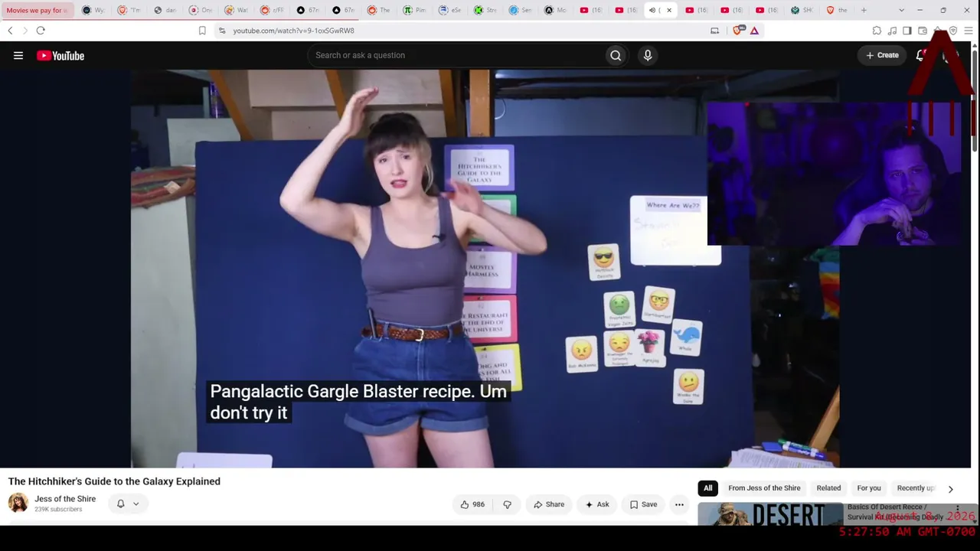
Task: Open the browser main menu
Action: pos(969,31)
